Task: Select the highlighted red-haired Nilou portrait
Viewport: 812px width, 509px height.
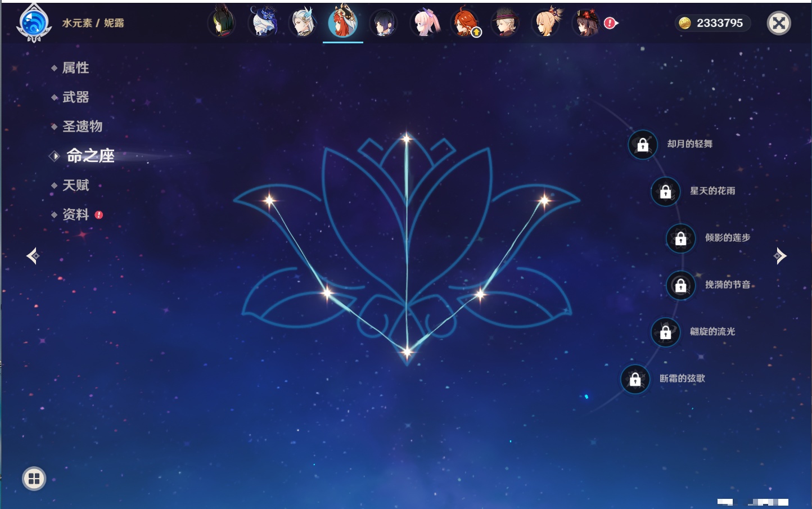Action: click(x=343, y=22)
